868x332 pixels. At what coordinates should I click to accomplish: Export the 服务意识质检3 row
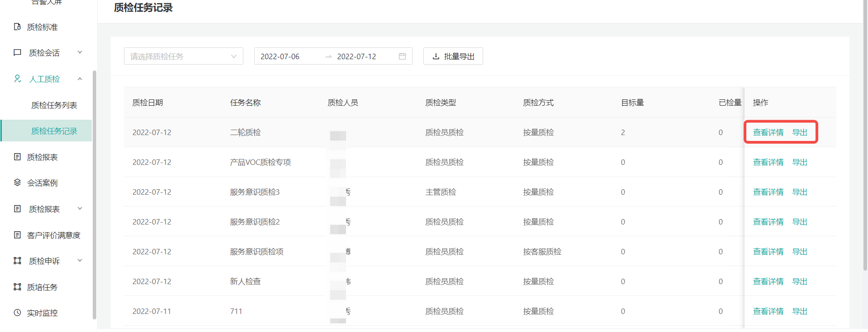(x=800, y=192)
